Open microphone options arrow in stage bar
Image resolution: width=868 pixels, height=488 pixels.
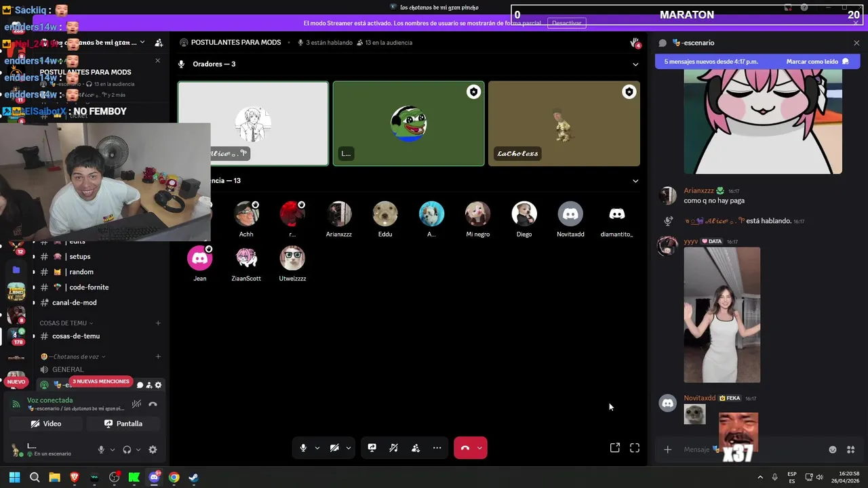click(x=317, y=448)
